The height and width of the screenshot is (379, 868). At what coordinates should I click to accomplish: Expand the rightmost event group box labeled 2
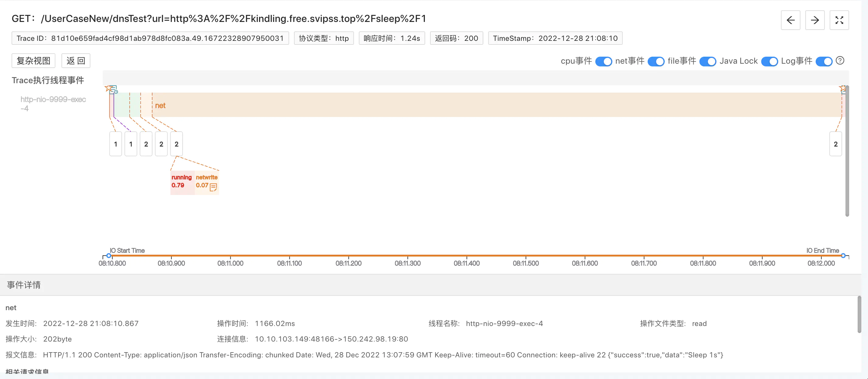point(835,144)
